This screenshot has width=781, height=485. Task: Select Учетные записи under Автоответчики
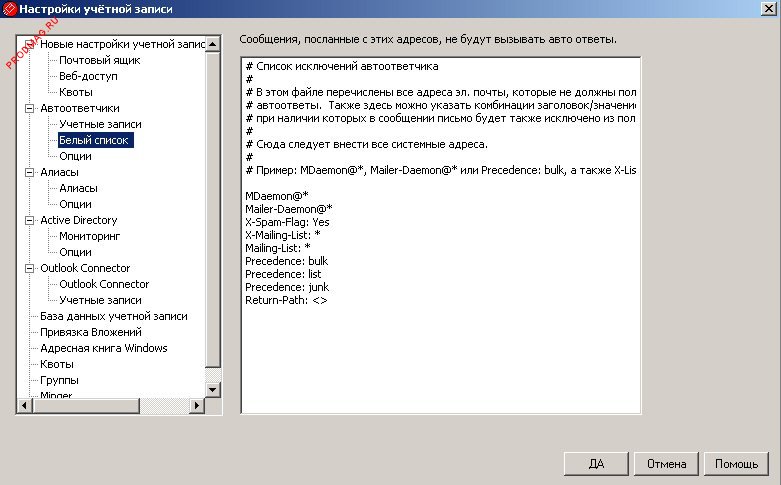click(x=100, y=124)
